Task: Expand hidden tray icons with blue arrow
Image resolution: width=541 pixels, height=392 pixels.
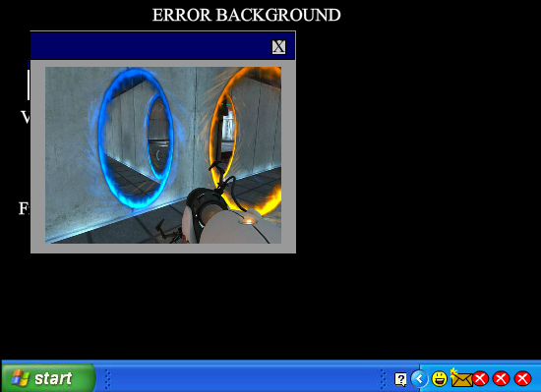Action: click(419, 379)
